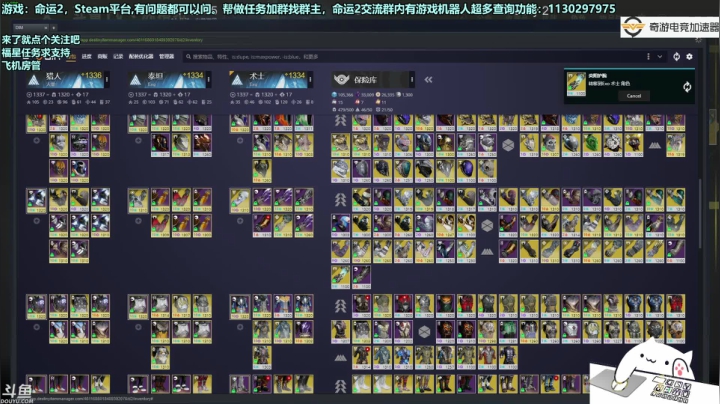
Task: Click the Warlock triangle icon in vault helmets section
Action: tap(655, 146)
